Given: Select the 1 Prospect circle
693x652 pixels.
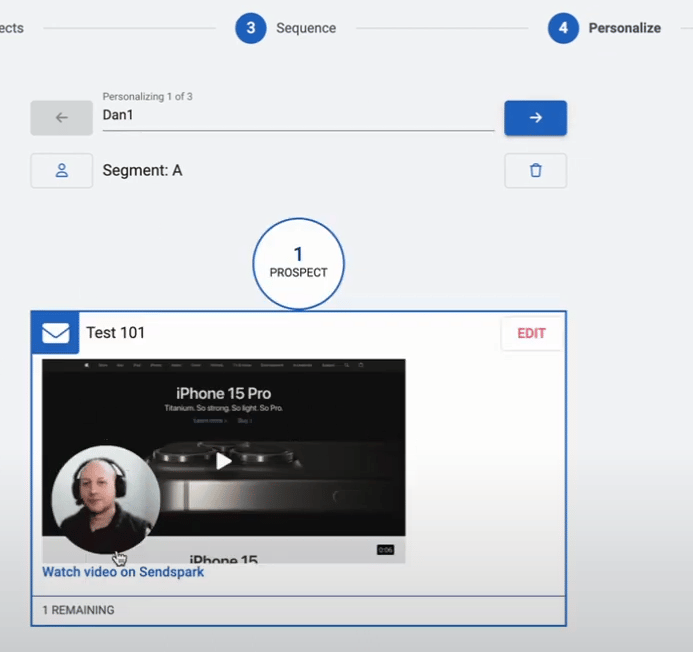Looking at the screenshot, I should tap(298, 263).
